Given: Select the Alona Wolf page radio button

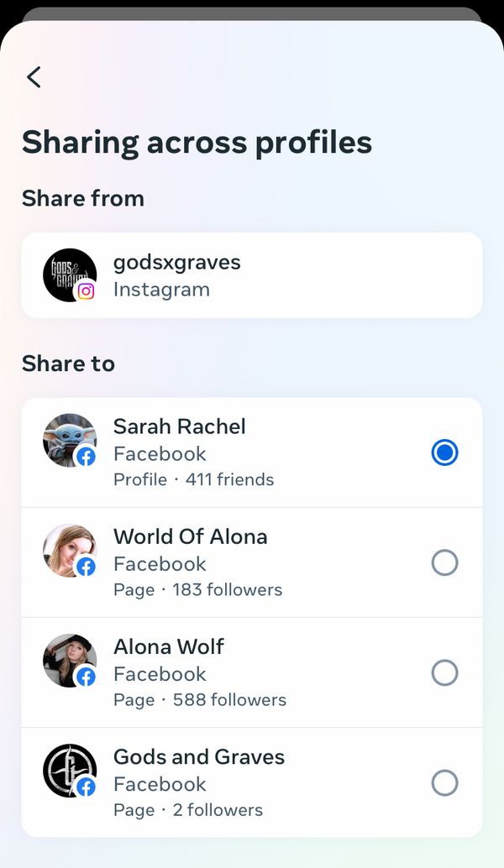Looking at the screenshot, I should coord(444,672).
